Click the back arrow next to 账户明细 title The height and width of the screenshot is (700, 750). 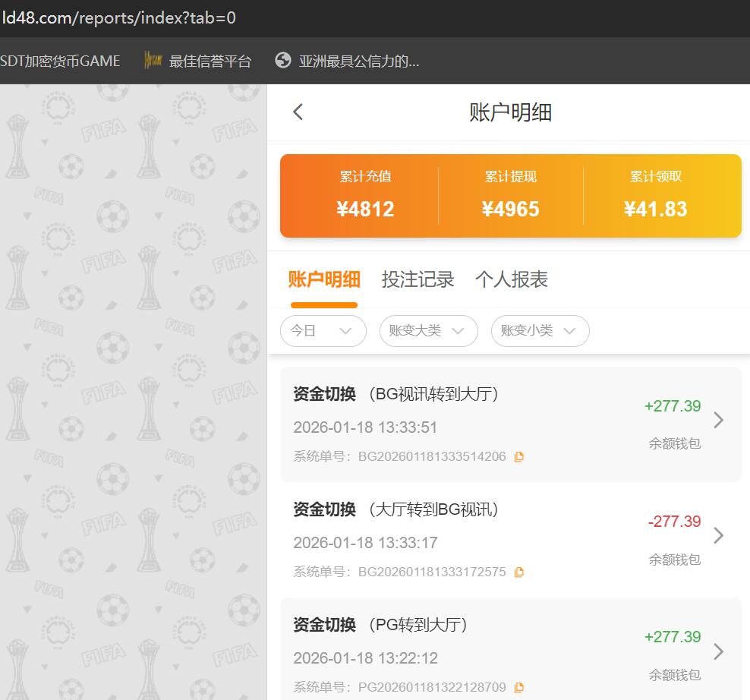pos(297,112)
